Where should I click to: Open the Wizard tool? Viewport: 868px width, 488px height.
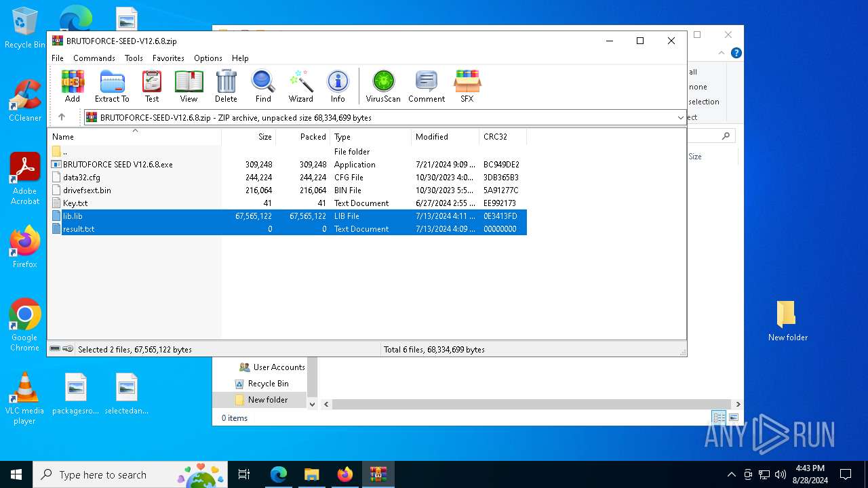pos(301,86)
